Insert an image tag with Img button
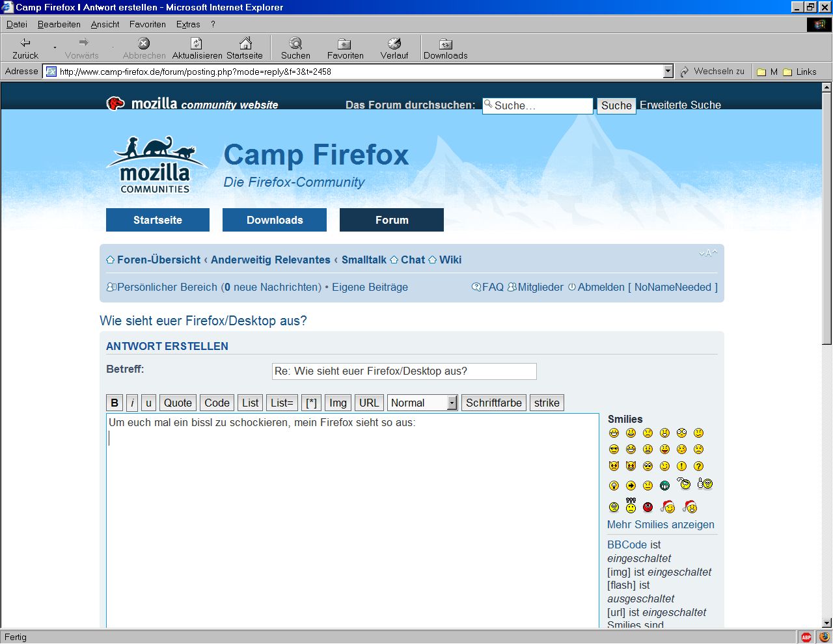This screenshot has height=644, width=833. click(338, 403)
